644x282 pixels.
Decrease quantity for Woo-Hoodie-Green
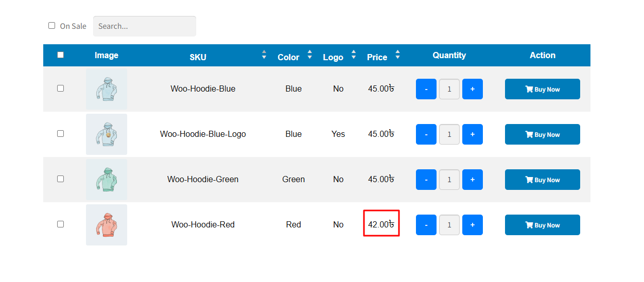(426, 180)
